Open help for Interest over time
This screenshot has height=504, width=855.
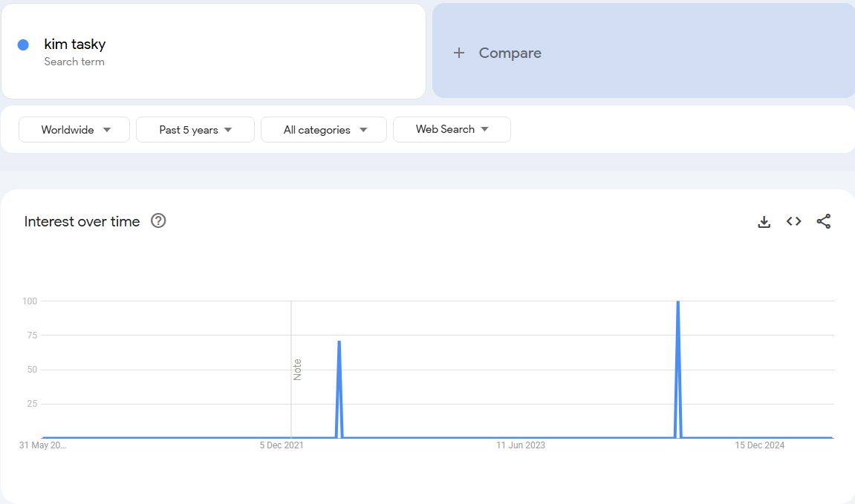click(158, 221)
